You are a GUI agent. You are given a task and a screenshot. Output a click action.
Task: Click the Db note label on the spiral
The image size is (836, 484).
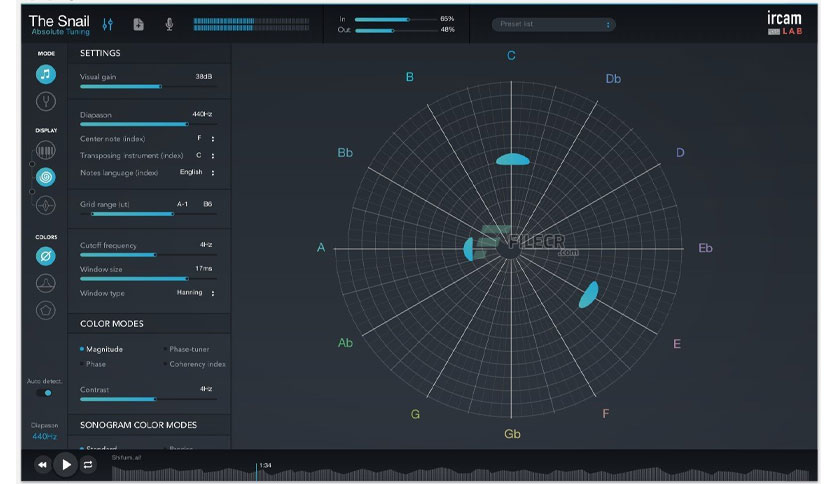613,79
